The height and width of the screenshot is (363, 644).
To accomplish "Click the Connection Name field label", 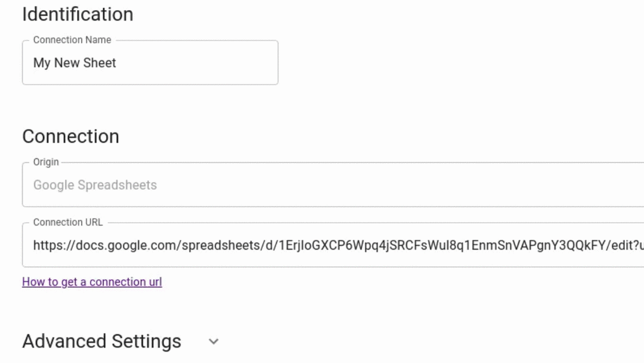I will point(73,40).
